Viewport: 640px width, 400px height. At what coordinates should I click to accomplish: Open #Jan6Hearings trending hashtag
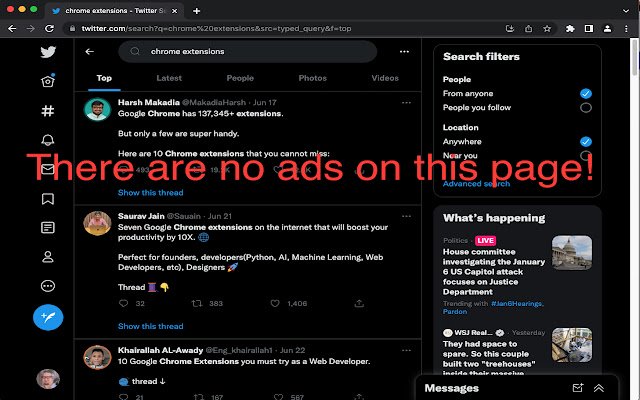(517, 304)
